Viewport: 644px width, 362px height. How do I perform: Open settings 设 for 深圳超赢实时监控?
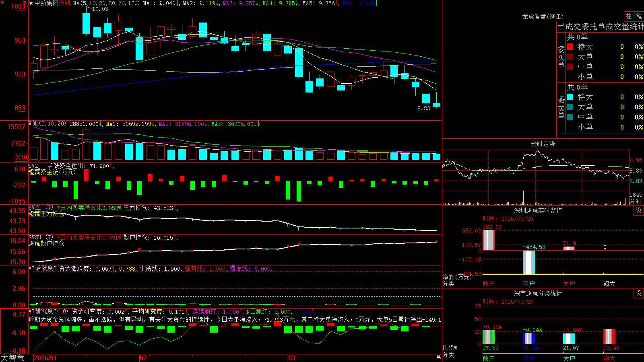tap(639, 210)
